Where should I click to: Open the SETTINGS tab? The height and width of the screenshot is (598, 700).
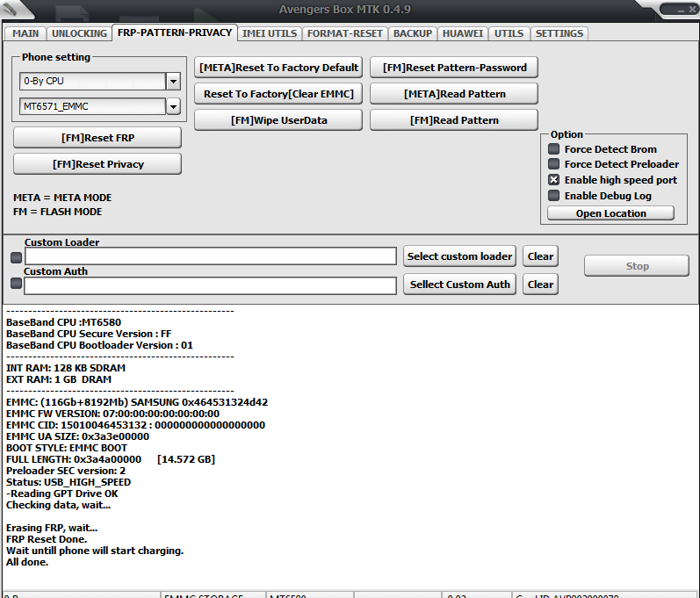559,33
